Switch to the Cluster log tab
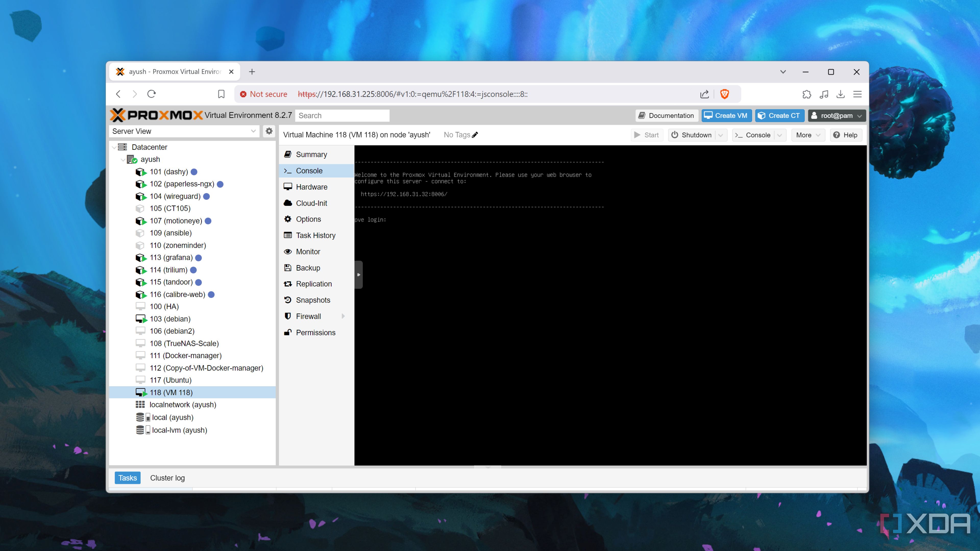Screen dimensions: 980x551 167,478
